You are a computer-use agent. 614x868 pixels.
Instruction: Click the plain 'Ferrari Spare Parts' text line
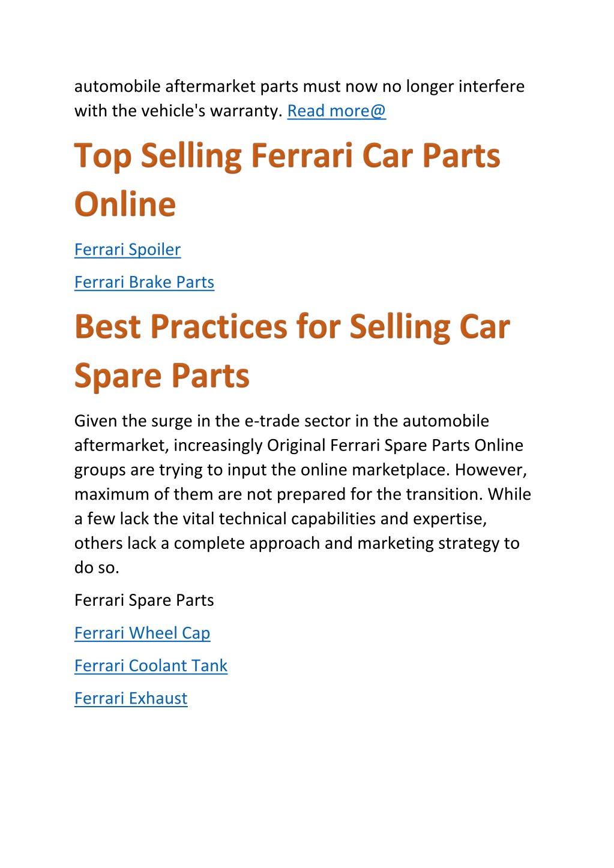pyautogui.click(x=144, y=600)
